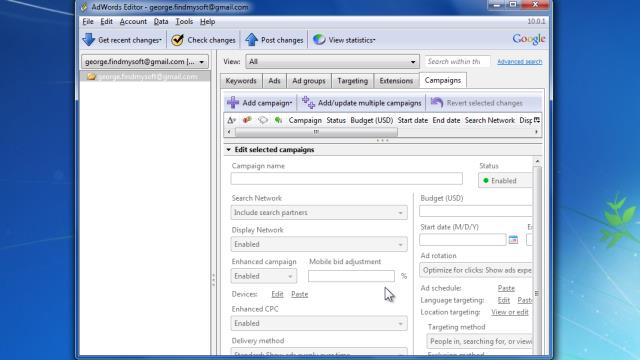The width and height of the screenshot is (640, 360).
Task: Click Location targeting View or edit link
Action: pos(510,312)
